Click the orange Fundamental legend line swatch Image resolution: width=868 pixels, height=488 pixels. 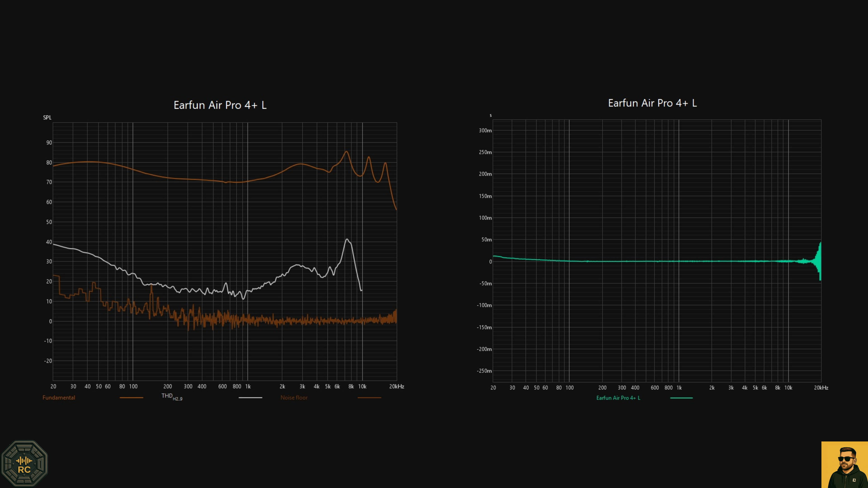coord(131,397)
